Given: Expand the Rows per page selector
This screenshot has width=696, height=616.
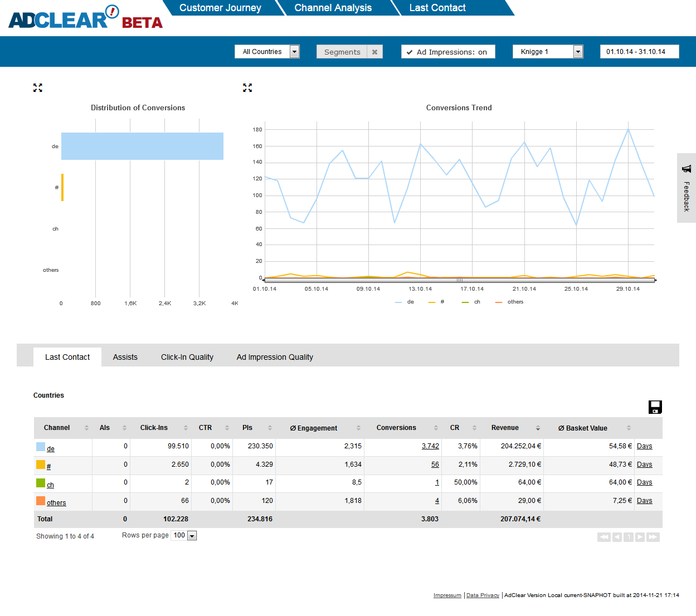Looking at the screenshot, I should click(192, 536).
